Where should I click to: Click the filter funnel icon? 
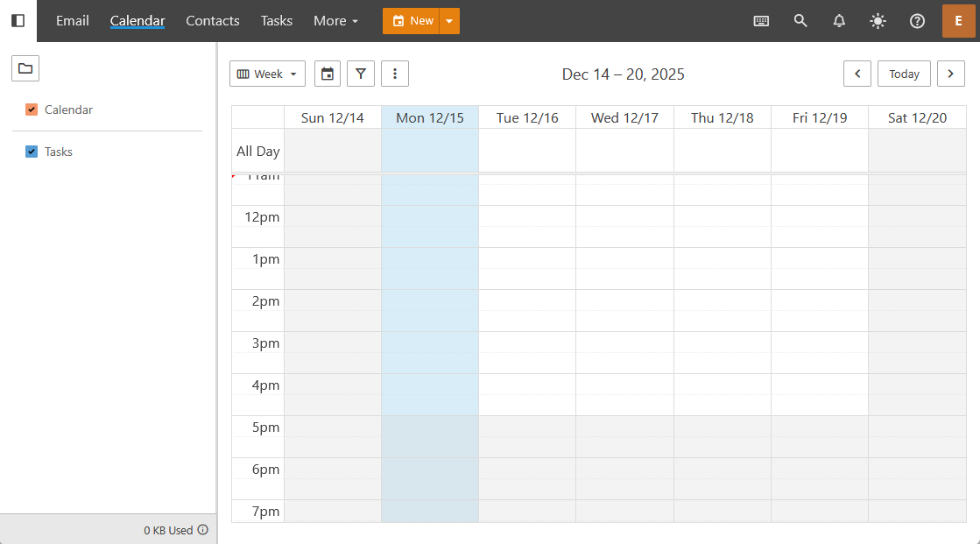(361, 74)
